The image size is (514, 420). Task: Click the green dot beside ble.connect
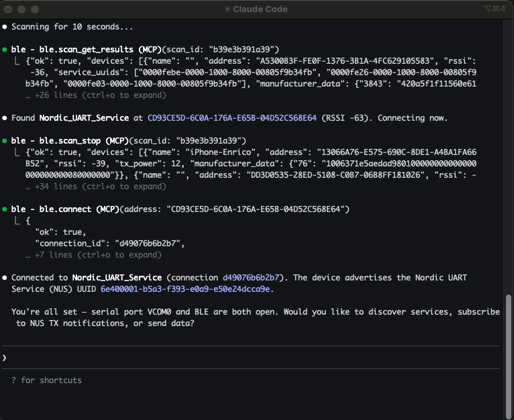5,209
